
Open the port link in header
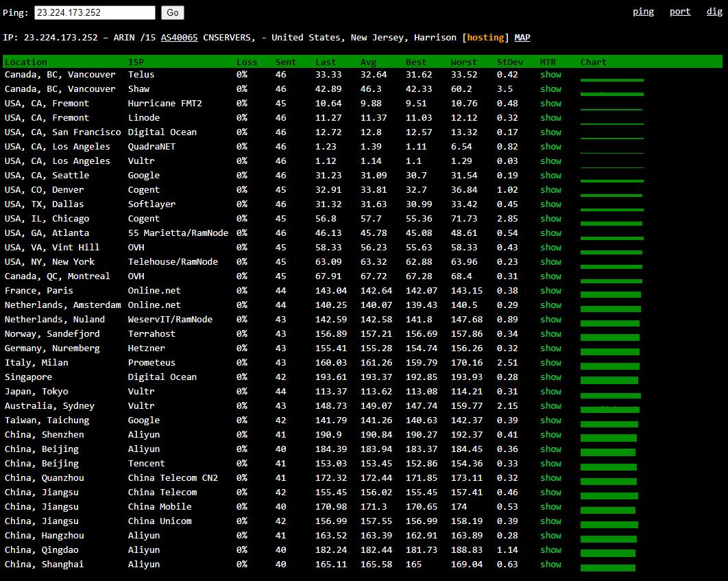680,12
